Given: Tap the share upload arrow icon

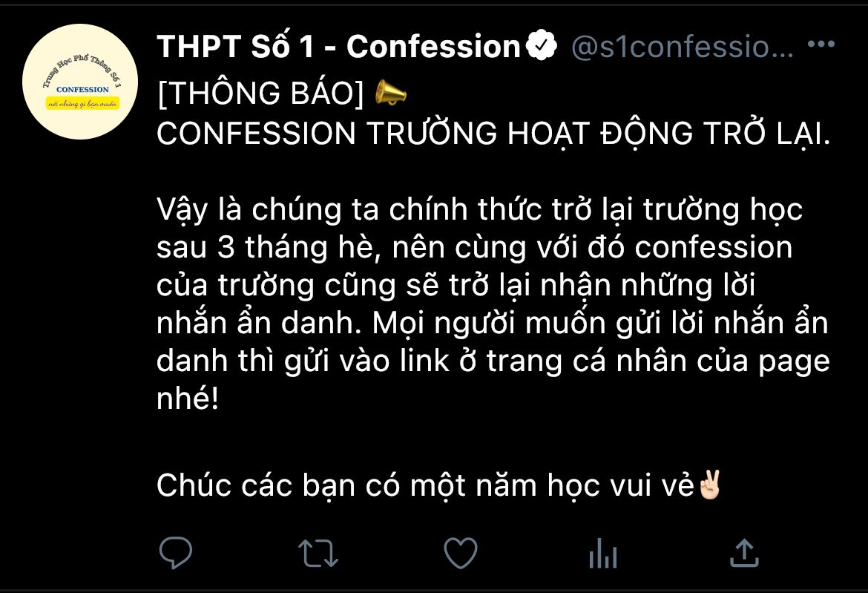Looking at the screenshot, I should pos(745,553).
